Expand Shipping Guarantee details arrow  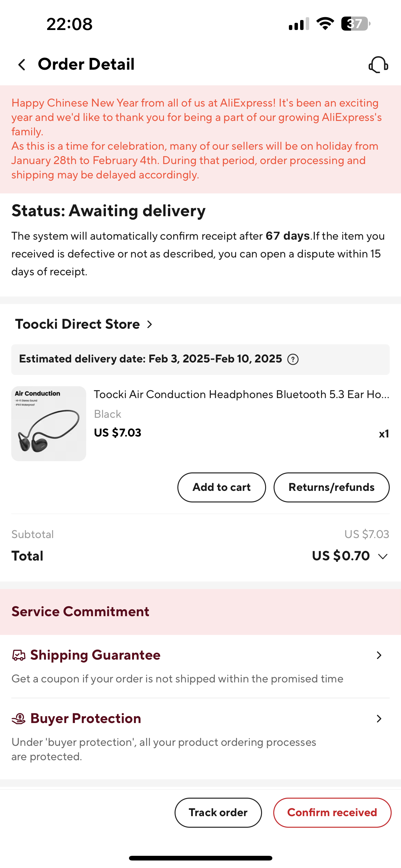pos(379,656)
